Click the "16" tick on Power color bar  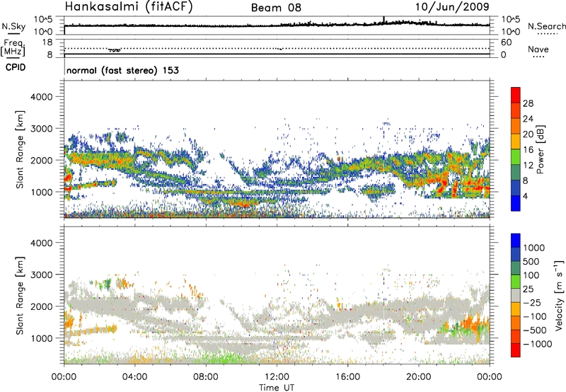[528, 150]
